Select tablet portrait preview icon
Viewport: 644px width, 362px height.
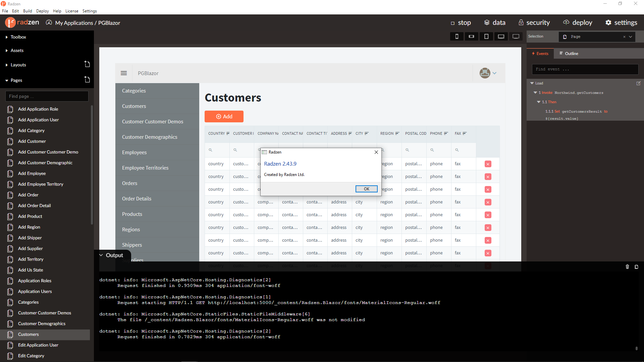486,36
